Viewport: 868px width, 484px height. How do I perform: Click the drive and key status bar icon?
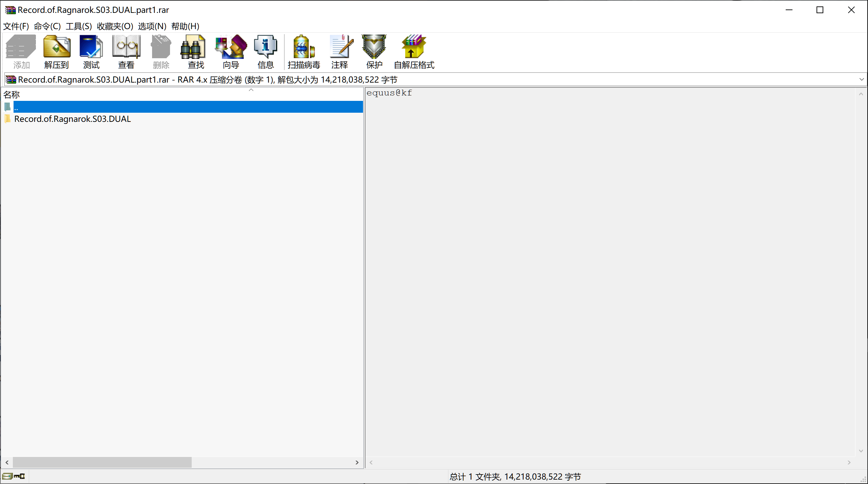[x=14, y=476]
